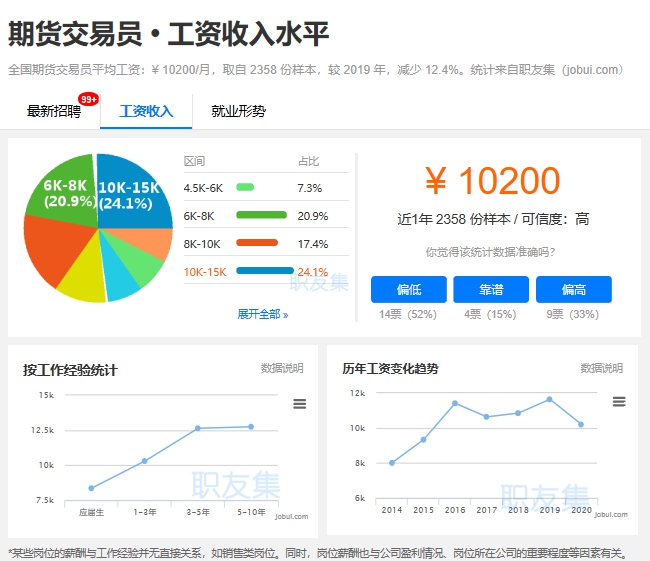Image resolution: width=650 pixels, height=561 pixels.
Task: Click the 2019 peak data point
Action: [x=549, y=399]
